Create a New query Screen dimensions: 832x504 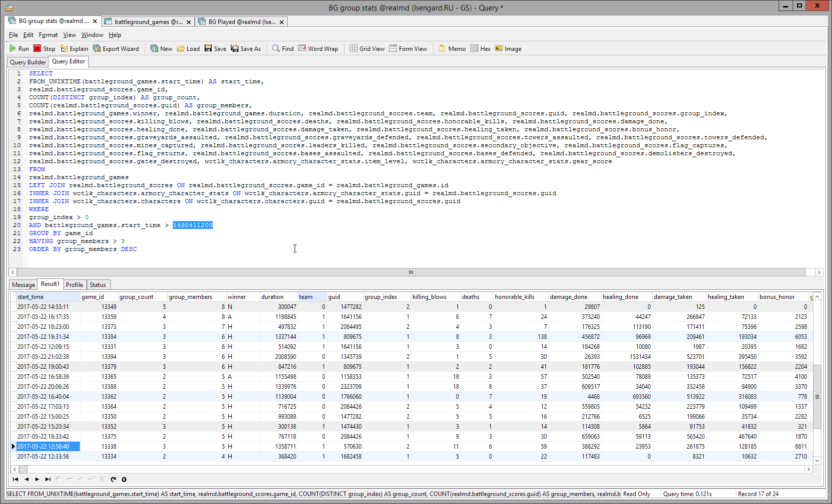[x=161, y=48]
